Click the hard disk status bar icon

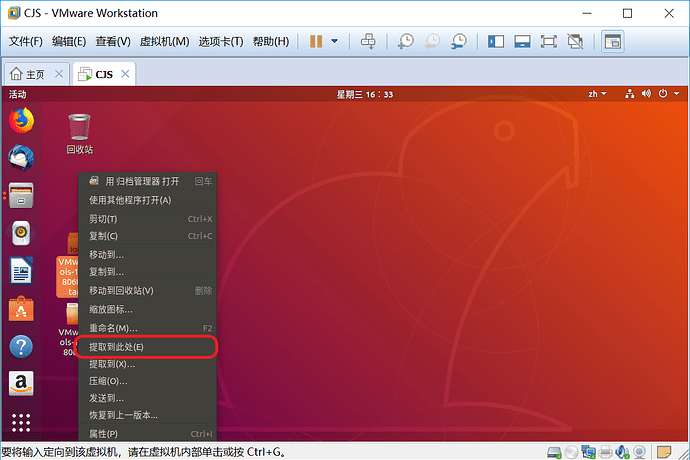point(554,452)
